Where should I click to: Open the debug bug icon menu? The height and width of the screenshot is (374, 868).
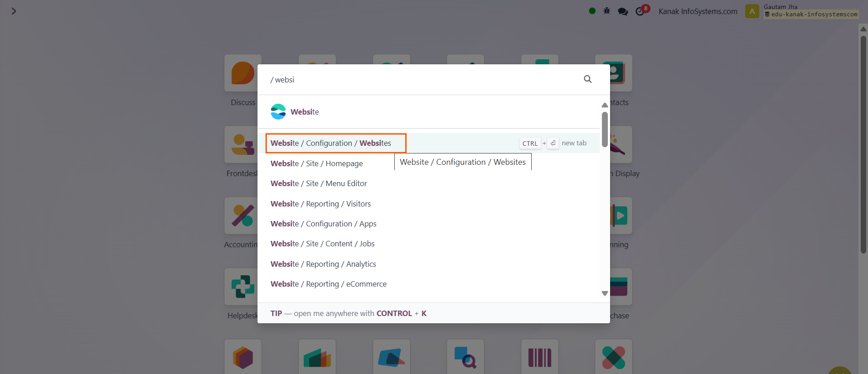pos(606,11)
